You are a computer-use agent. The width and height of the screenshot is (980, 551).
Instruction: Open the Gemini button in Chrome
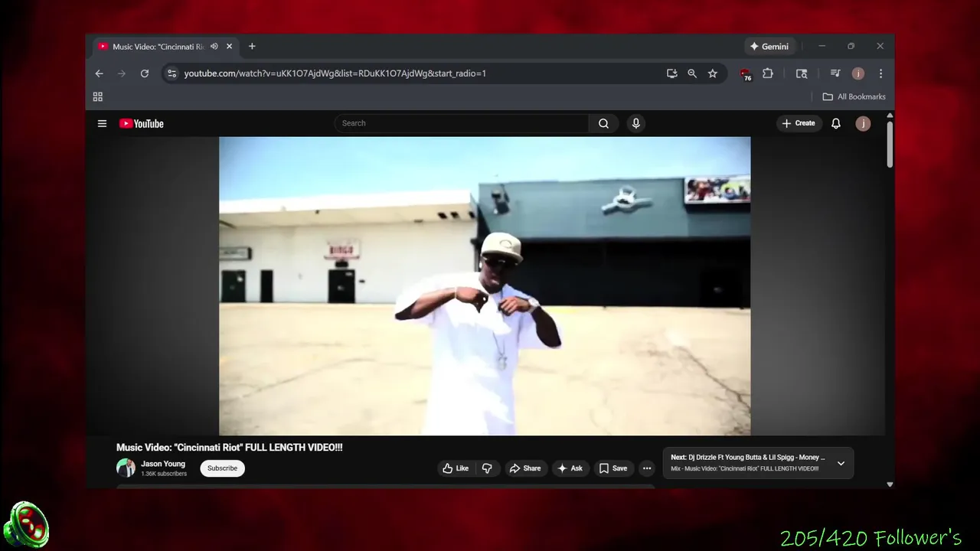click(x=769, y=47)
